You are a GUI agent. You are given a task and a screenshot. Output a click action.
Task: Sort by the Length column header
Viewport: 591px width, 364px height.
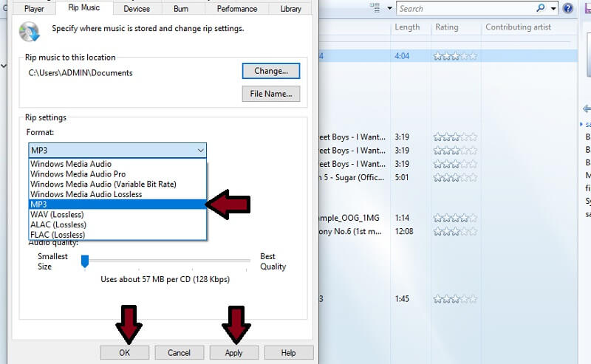click(407, 27)
